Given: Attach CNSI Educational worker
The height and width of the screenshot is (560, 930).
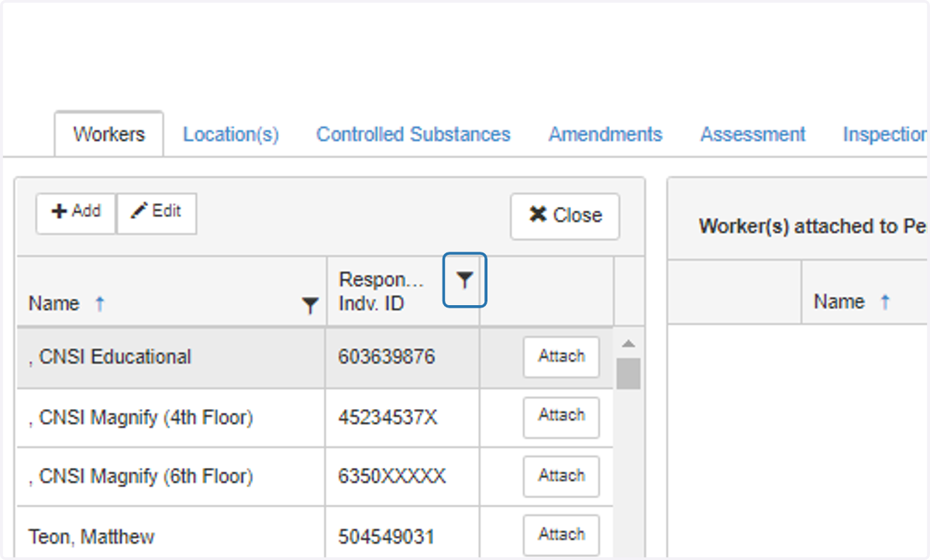Looking at the screenshot, I should click(561, 357).
